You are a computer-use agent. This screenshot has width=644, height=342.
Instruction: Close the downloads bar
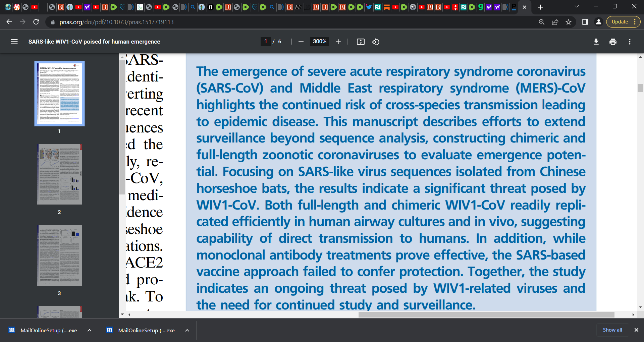[636, 330]
